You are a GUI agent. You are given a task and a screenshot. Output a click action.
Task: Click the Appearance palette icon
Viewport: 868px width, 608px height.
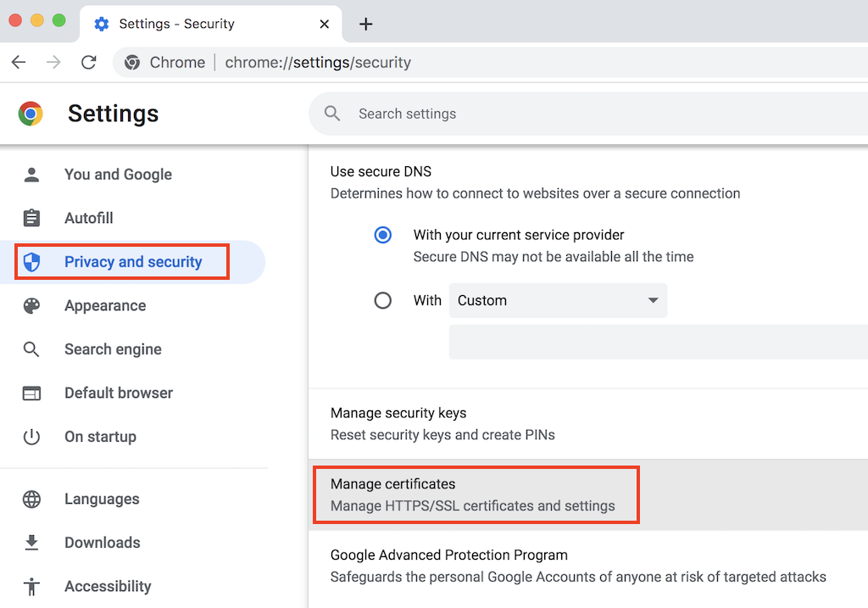(31, 305)
